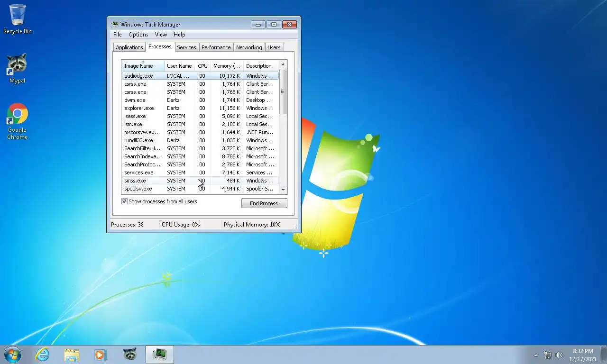Open Windows Explorer folder taskbar icon
Screen dimensions: 607x364
(x=72, y=355)
